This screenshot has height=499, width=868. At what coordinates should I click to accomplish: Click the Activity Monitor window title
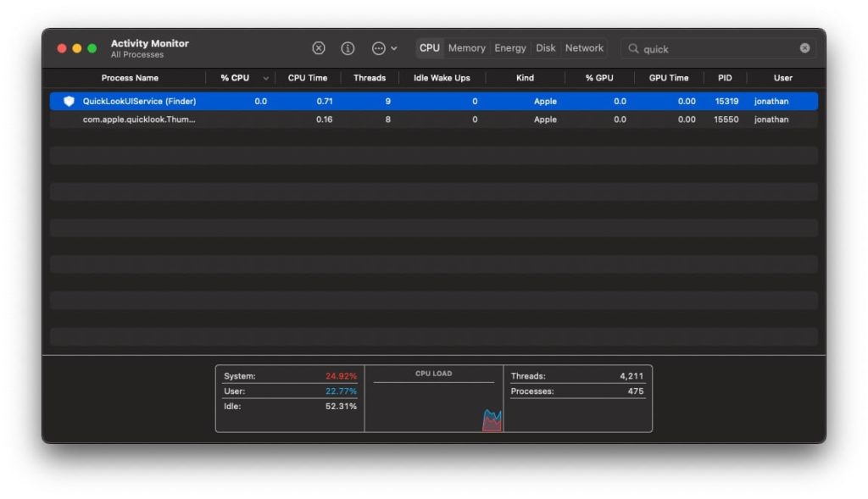tap(149, 43)
